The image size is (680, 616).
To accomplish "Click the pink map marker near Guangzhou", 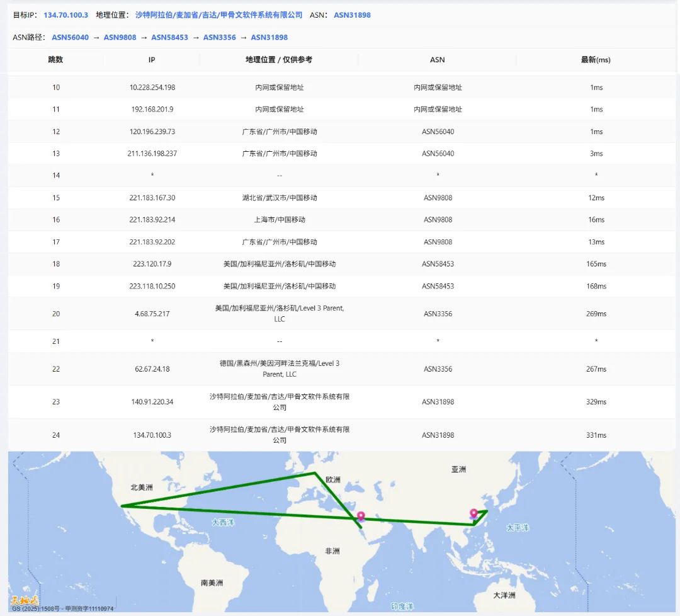I will tap(473, 514).
